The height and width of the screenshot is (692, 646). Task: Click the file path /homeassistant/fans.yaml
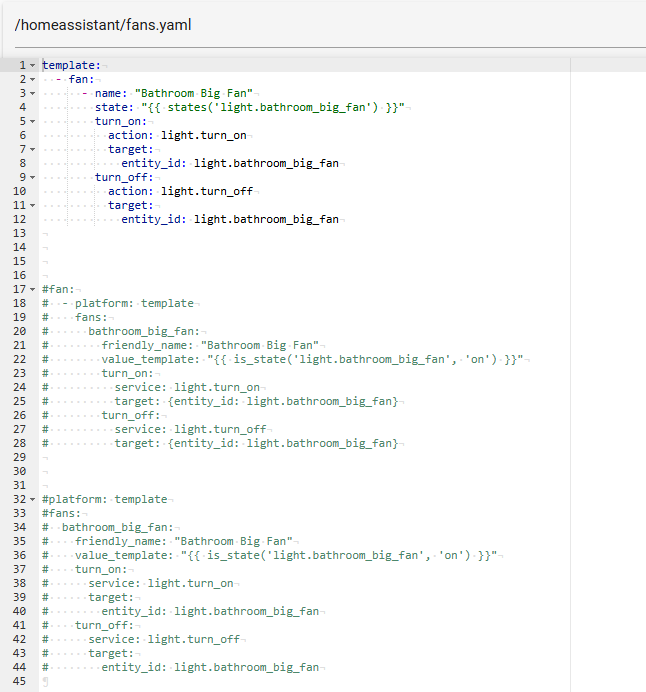(x=103, y=25)
